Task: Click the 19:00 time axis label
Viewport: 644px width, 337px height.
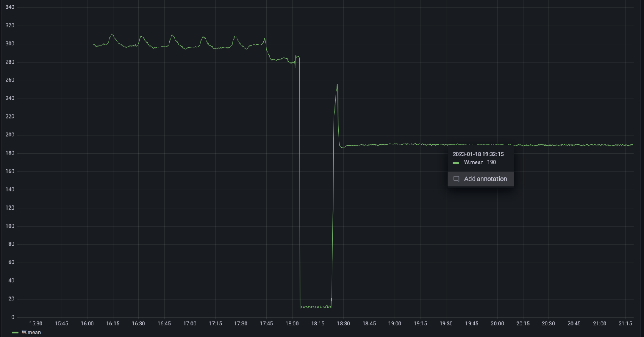Action: (395, 323)
